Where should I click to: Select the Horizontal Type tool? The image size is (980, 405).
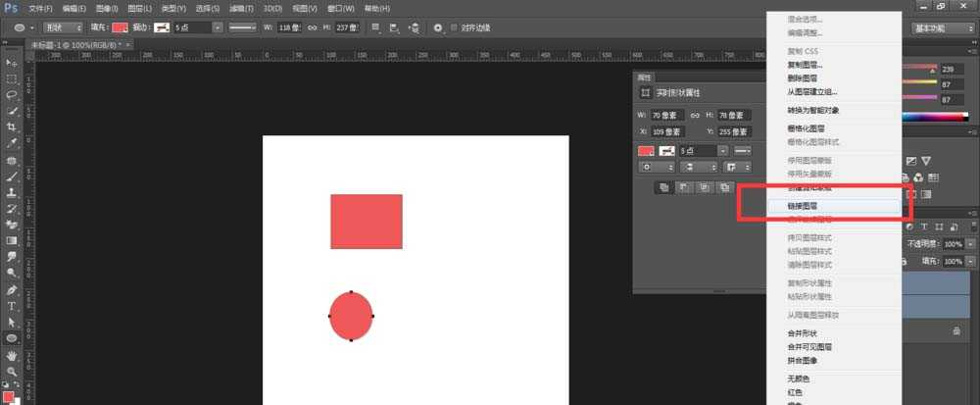tap(12, 306)
